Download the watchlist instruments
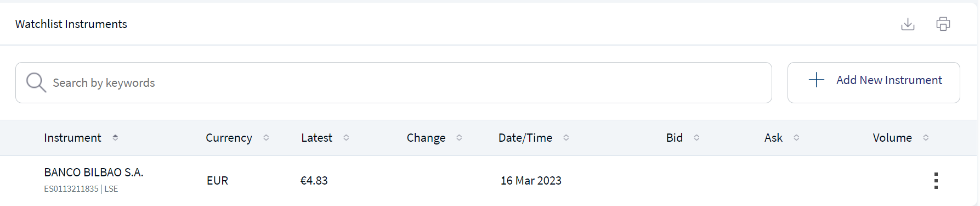Screen dimensions: 980x206 pyautogui.click(x=908, y=24)
